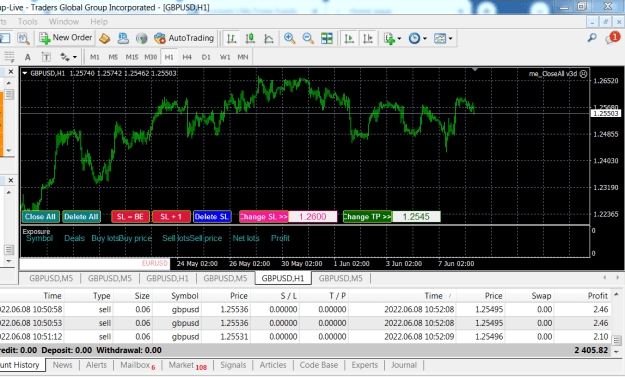The image size is (625, 377).
Task: Click the expert advisor smiley face icon
Action: 583,74
